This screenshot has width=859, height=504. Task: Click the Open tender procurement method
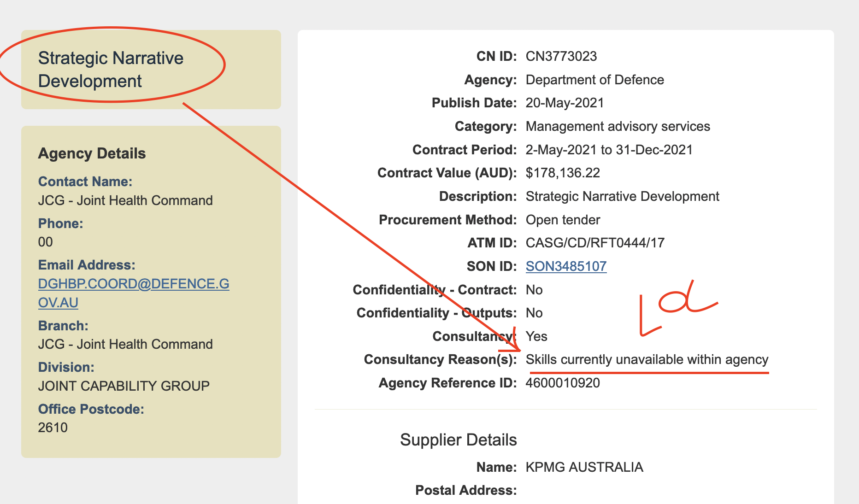click(x=563, y=220)
